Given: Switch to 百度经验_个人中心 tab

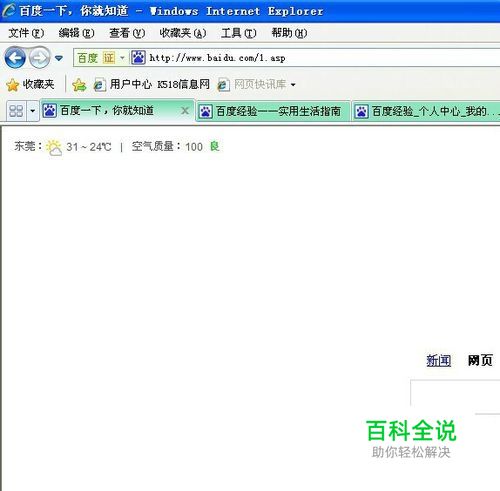Looking at the screenshot, I should point(426,111).
